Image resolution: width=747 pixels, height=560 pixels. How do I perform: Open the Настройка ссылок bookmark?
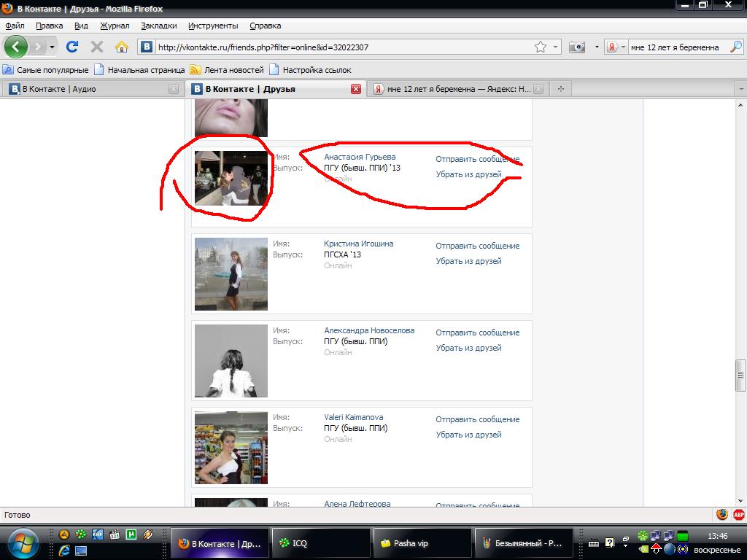pyautogui.click(x=310, y=70)
